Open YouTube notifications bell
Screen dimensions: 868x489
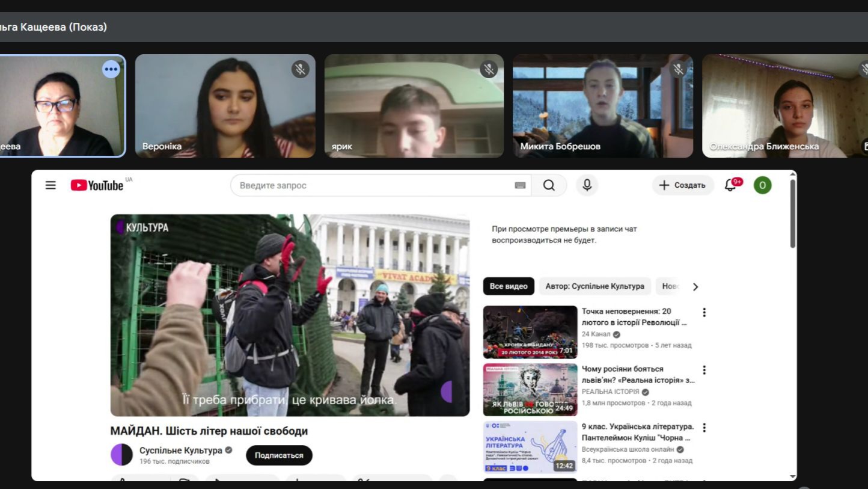pos(731,185)
